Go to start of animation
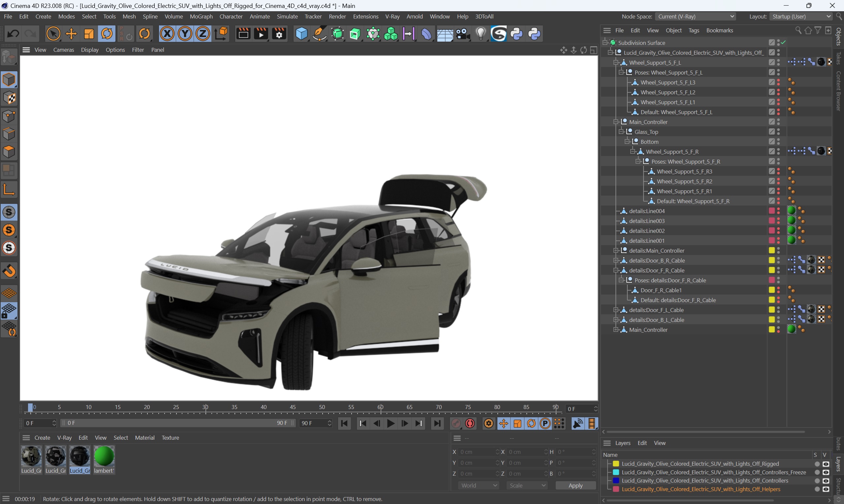 click(x=344, y=423)
